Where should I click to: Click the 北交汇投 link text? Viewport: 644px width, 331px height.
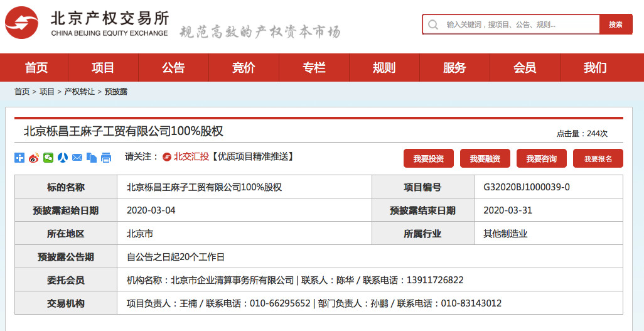coord(191,156)
